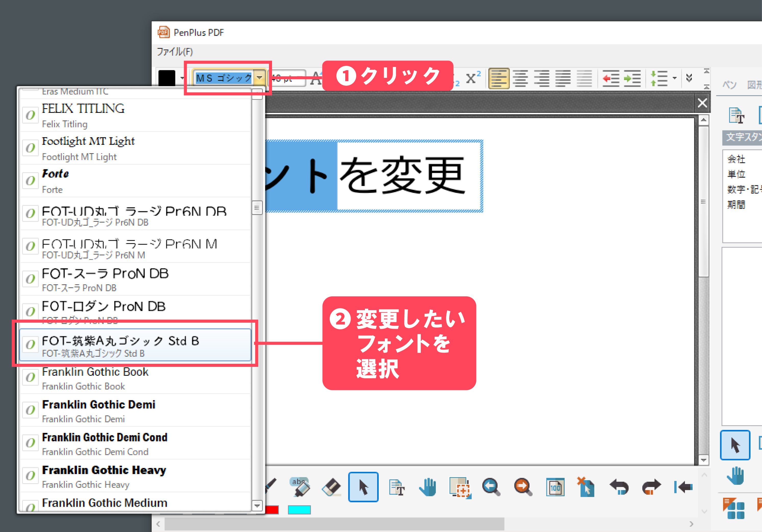Click document vertical scroll down arrow
Viewport: 762px width, 532px height.
703,460
